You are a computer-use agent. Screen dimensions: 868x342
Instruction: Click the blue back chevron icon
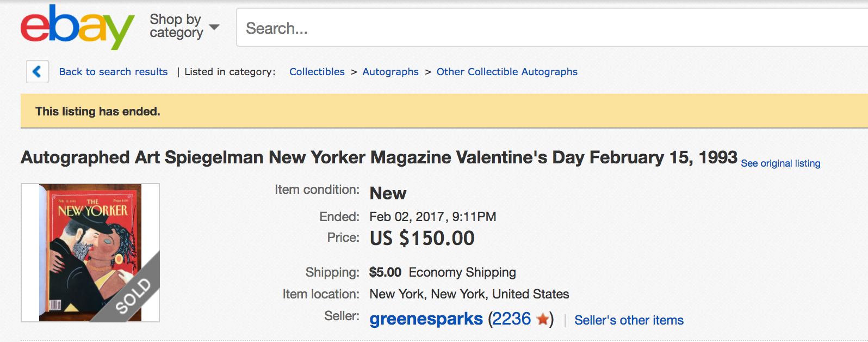(x=38, y=71)
